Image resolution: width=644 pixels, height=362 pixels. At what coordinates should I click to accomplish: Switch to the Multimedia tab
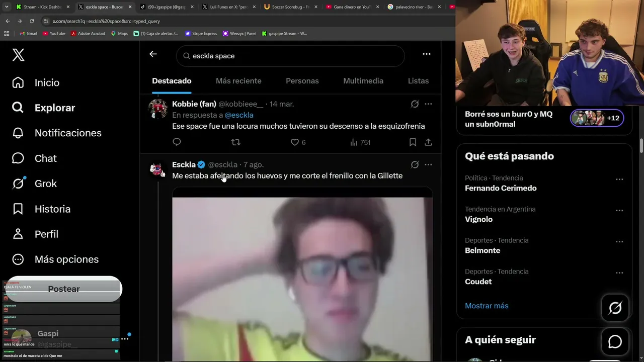point(363,81)
